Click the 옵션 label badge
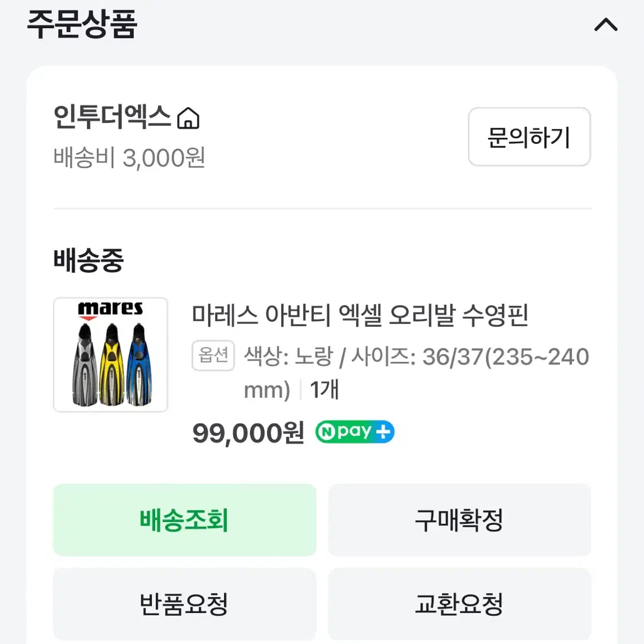This screenshot has height=644, width=644. tap(213, 355)
